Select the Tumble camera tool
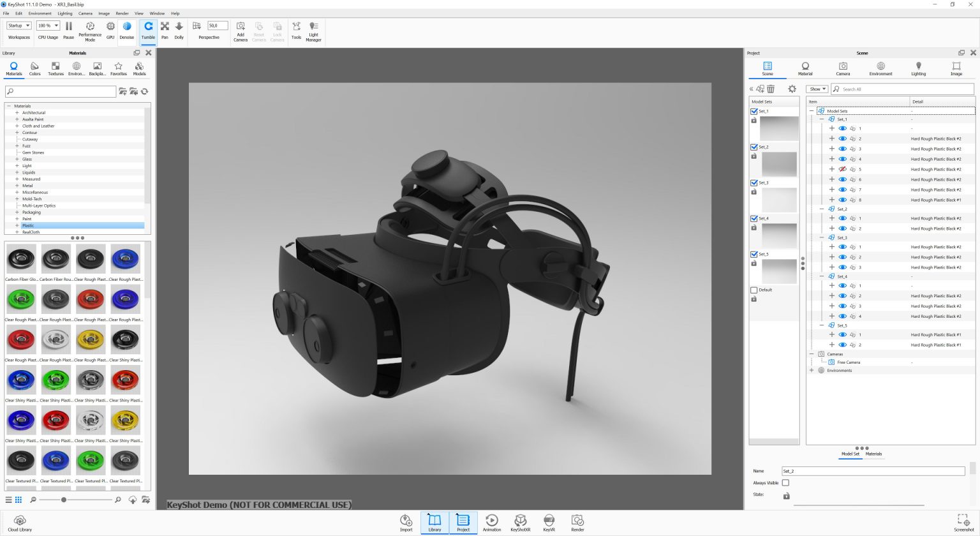 click(148, 29)
